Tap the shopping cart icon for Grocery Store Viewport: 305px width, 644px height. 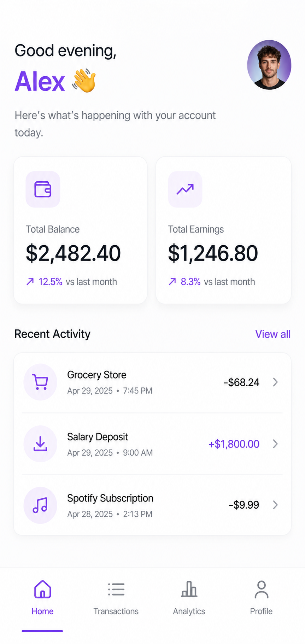(40, 382)
